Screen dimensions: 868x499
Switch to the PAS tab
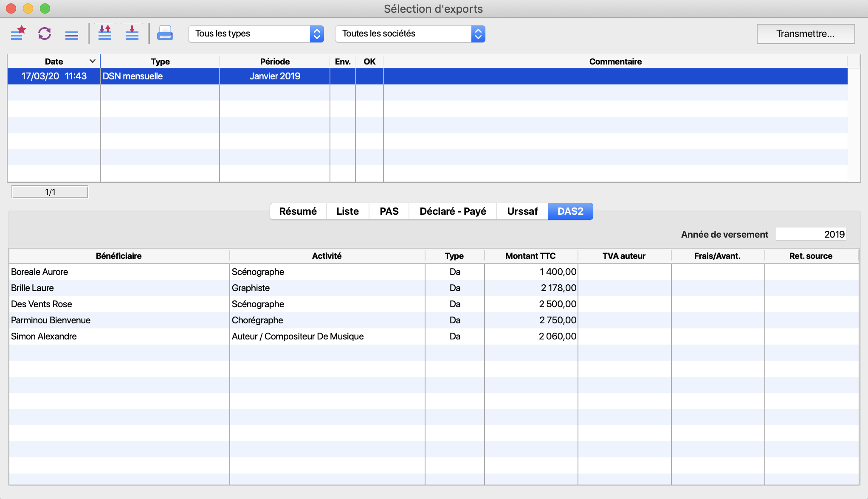pyautogui.click(x=389, y=211)
